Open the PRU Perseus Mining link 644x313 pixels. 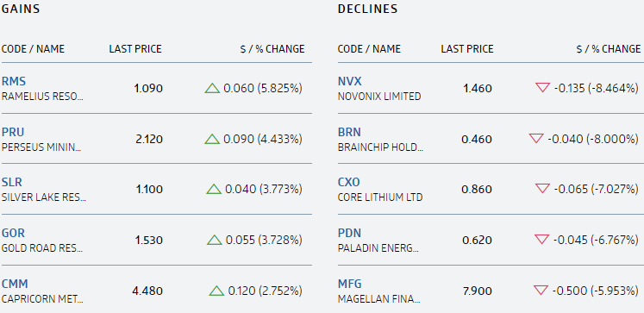[x=13, y=132]
